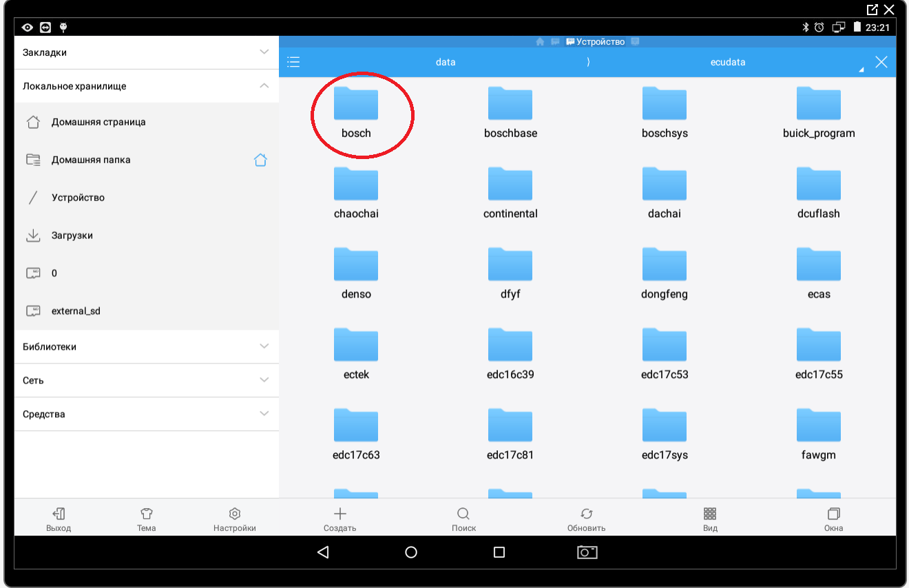Navigate to data in the breadcrumb
Viewport: 909px width, 588px height.
(446, 62)
